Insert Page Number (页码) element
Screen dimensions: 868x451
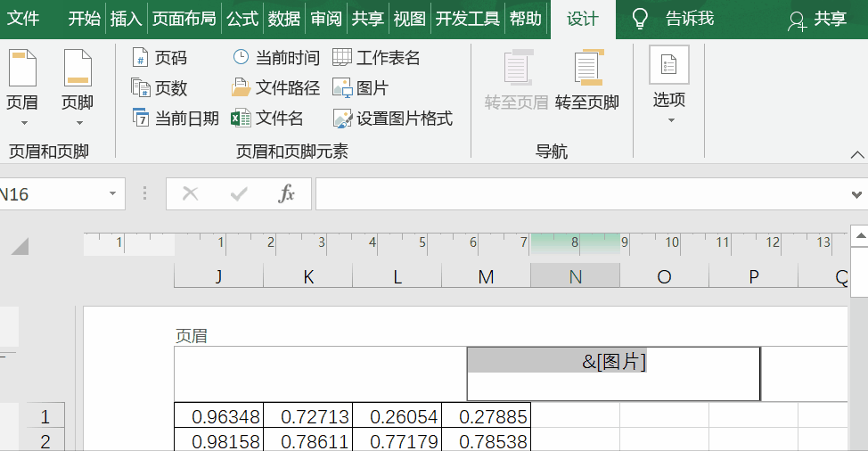coord(160,57)
